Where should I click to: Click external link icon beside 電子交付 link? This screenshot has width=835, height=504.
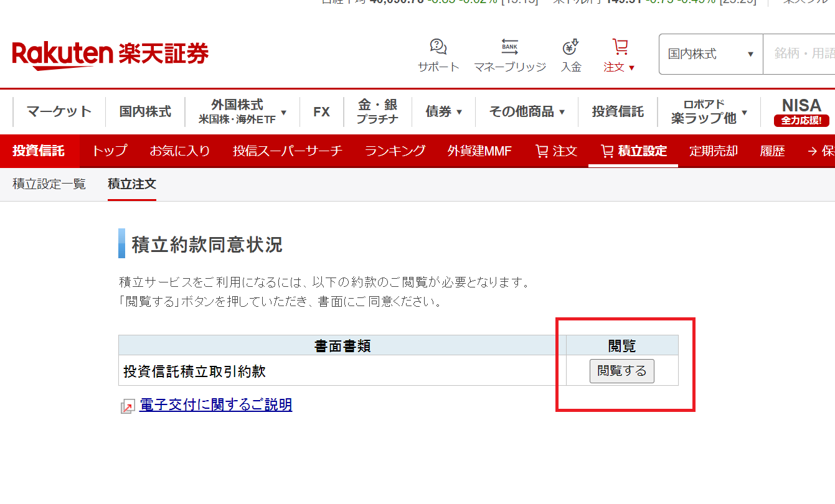click(127, 406)
